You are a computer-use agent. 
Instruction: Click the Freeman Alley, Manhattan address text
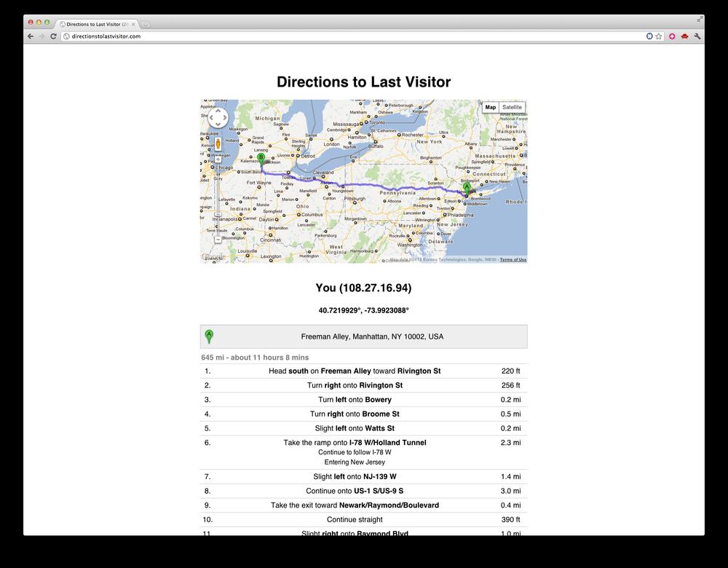(372, 336)
